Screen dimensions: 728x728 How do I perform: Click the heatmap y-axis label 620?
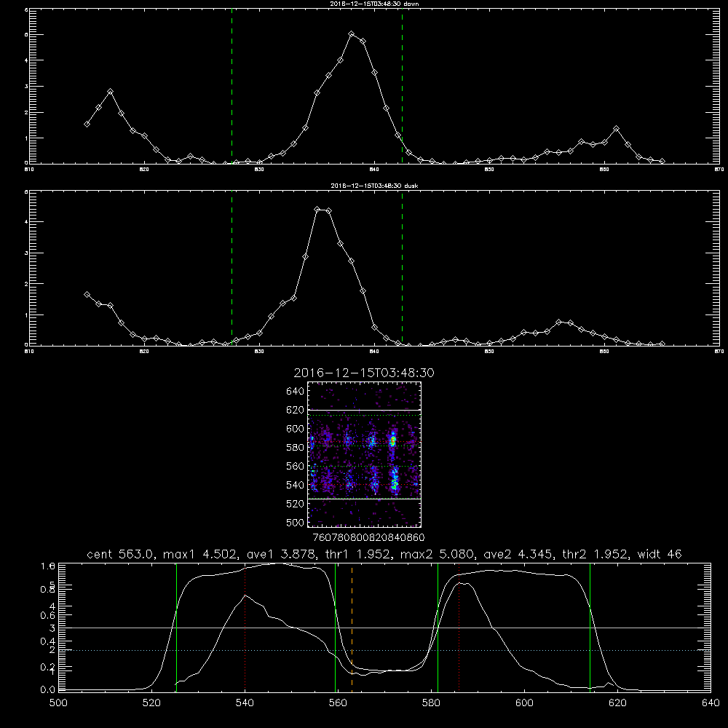296,410
